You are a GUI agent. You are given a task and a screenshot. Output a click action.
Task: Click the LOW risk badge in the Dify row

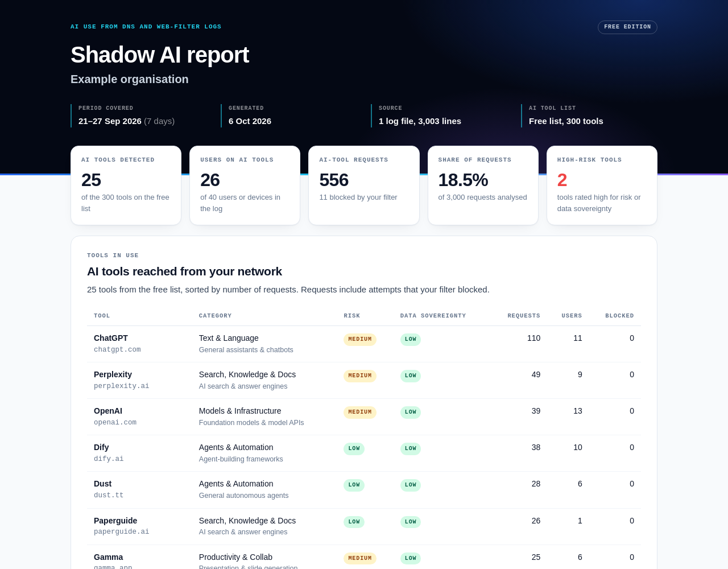pyautogui.click(x=354, y=449)
